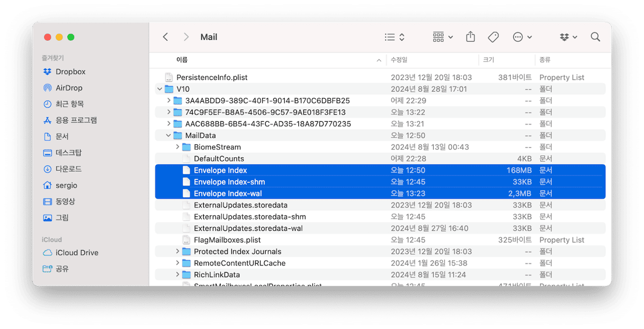The width and height of the screenshot is (644, 329).
Task: Click the MailData folder icon
Action: tap(177, 136)
